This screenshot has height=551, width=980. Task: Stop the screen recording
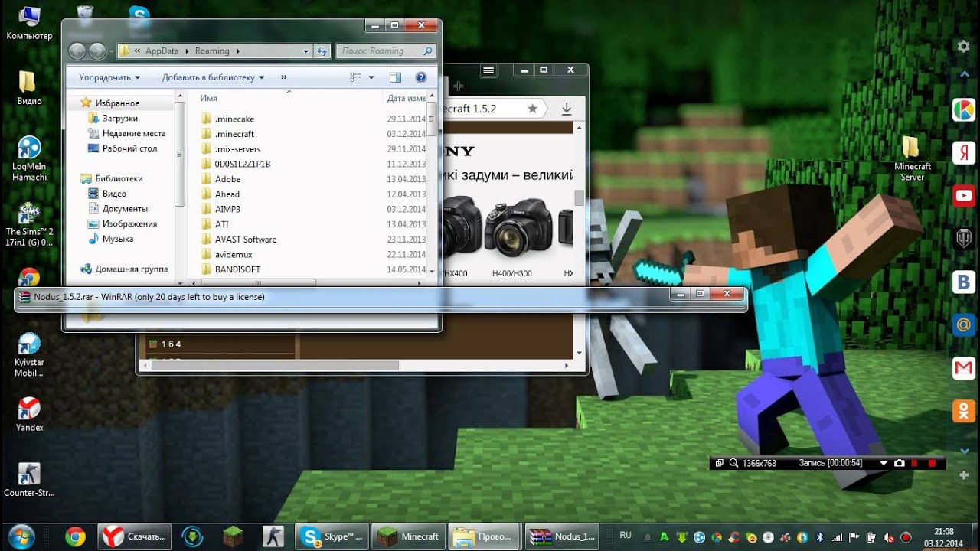pyautogui.click(x=932, y=463)
